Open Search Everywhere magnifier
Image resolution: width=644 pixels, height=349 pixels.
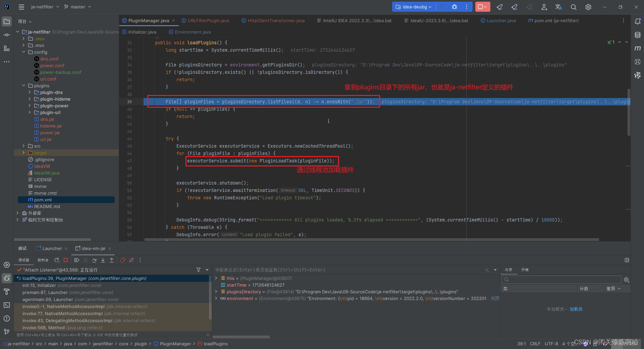tap(574, 7)
